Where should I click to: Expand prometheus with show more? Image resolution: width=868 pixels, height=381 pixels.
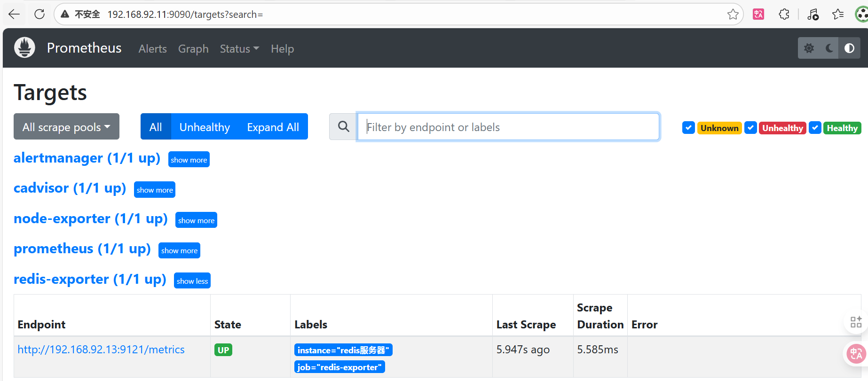click(x=179, y=250)
